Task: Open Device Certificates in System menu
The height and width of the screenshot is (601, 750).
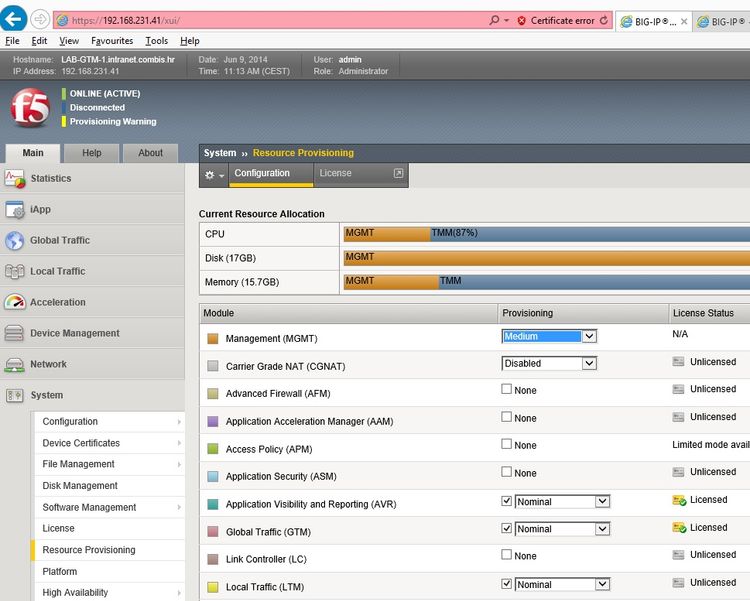Action: (x=81, y=443)
